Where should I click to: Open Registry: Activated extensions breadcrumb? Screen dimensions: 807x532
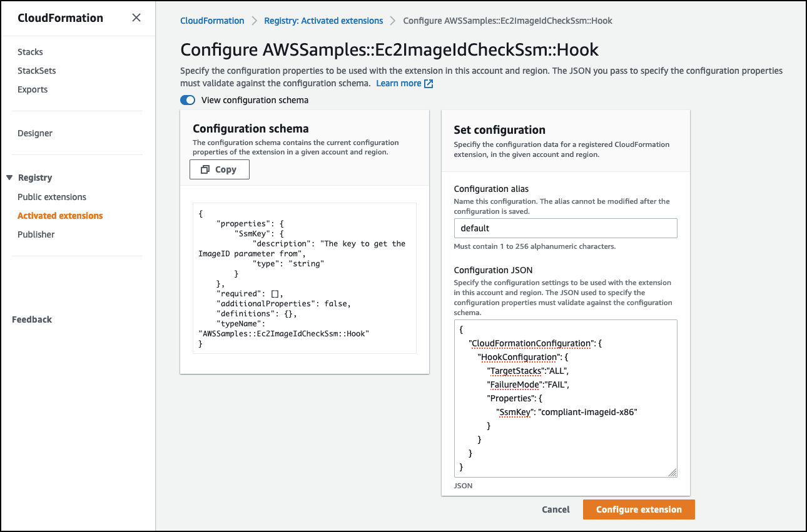pyautogui.click(x=323, y=20)
